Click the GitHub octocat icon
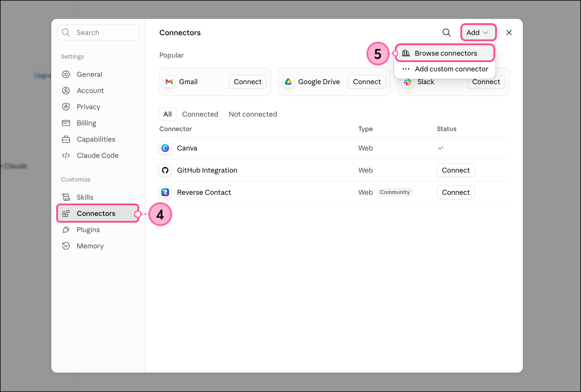Viewport: 581px width, 392px height. click(x=165, y=170)
